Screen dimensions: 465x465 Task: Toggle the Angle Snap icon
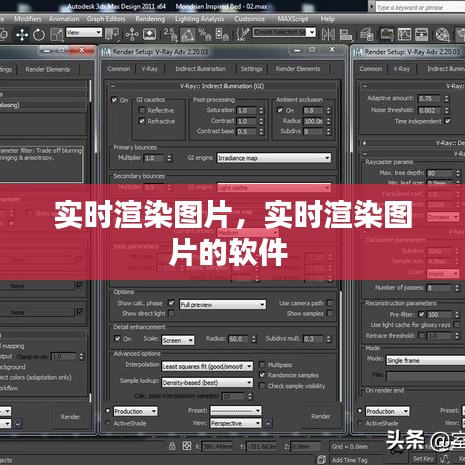tap(188, 34)
